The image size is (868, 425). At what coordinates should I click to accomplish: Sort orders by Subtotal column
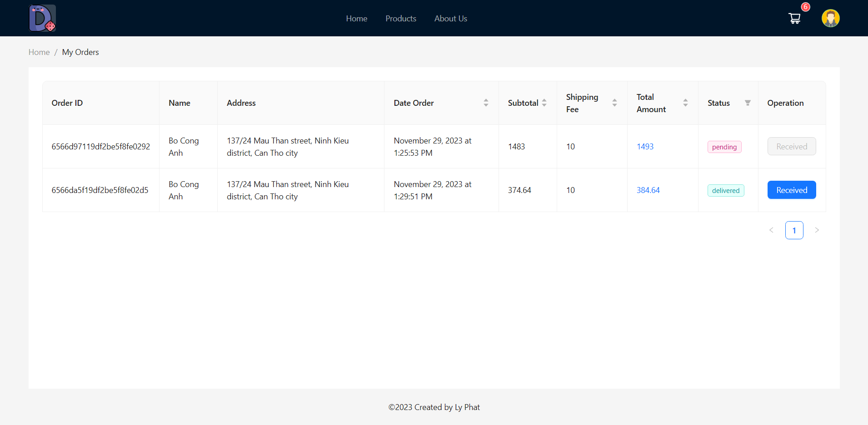tap(544, 103)
